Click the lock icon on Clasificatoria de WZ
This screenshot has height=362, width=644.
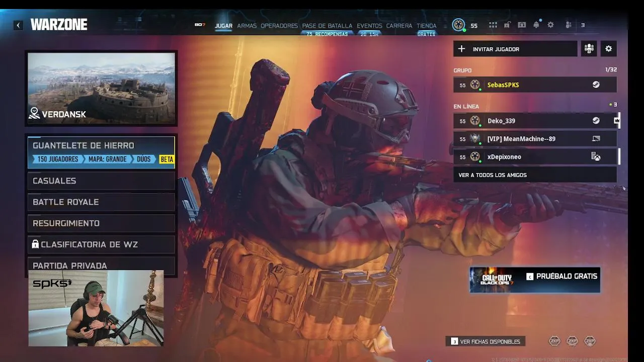tap(35, 244)
